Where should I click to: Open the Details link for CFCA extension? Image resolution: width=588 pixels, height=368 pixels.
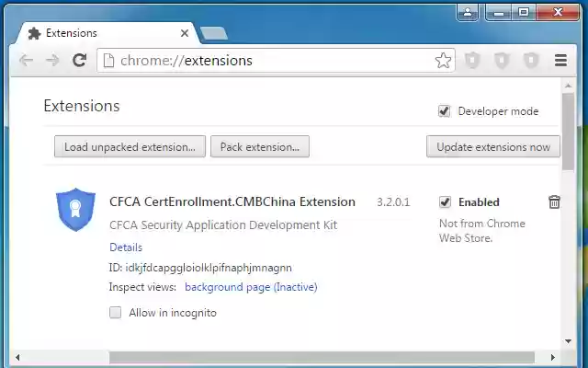(126, 247)
